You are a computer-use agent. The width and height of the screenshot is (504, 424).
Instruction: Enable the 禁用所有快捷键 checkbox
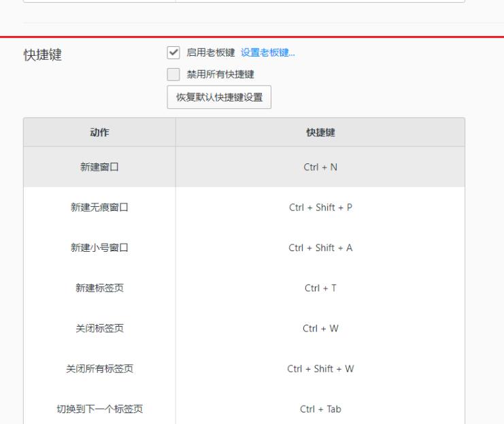173,74
